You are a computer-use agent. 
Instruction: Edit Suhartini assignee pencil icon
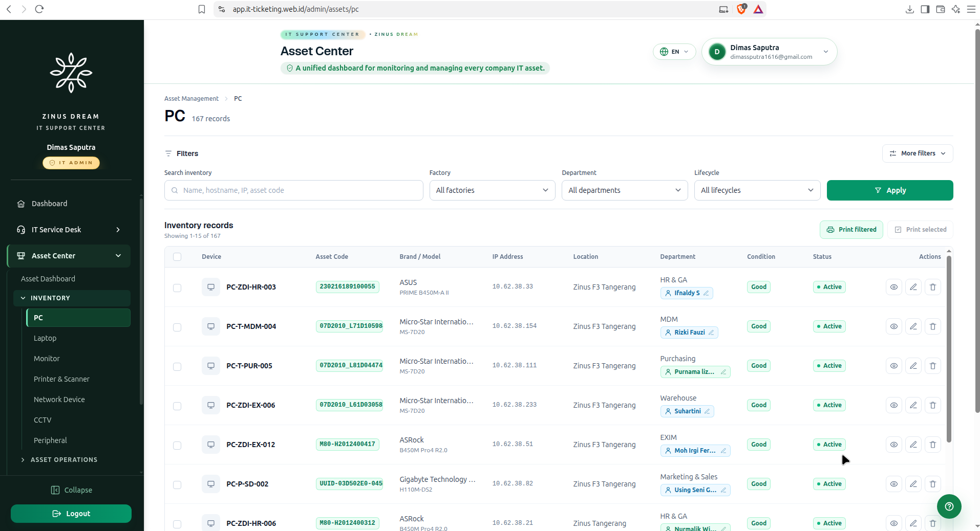tap(707, 411)
